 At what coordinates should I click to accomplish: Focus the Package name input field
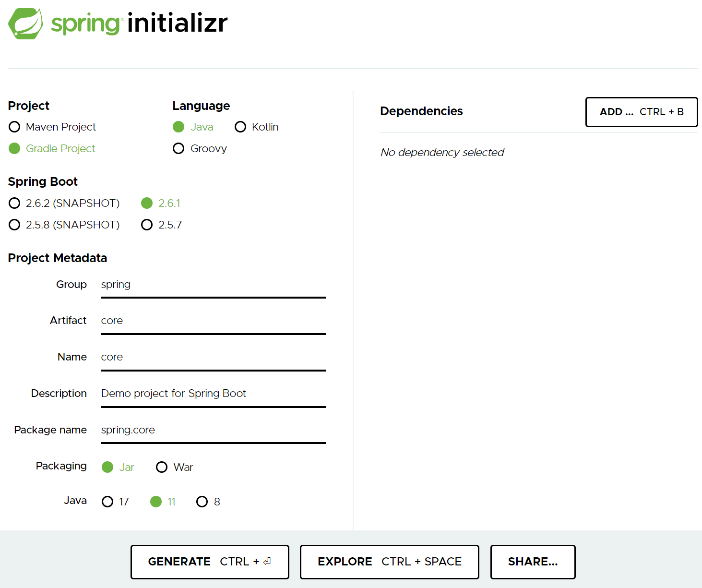213,431
